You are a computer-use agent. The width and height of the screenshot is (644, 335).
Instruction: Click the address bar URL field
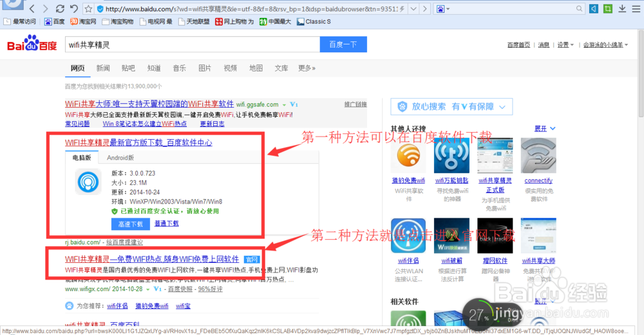251,8
